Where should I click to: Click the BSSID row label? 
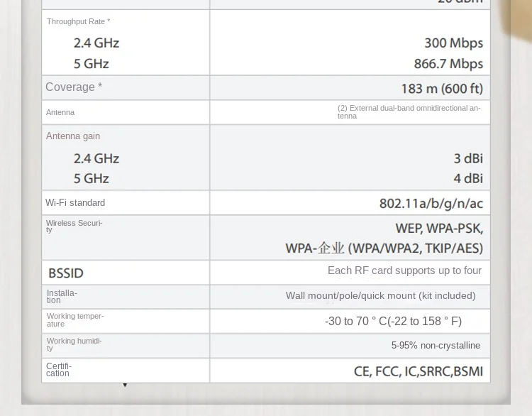[x=66, y=273]
